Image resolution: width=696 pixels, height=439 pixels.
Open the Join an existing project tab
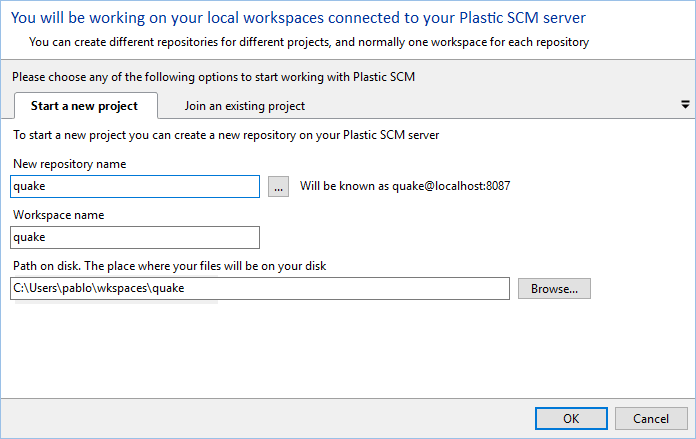(x=245, y=106)
